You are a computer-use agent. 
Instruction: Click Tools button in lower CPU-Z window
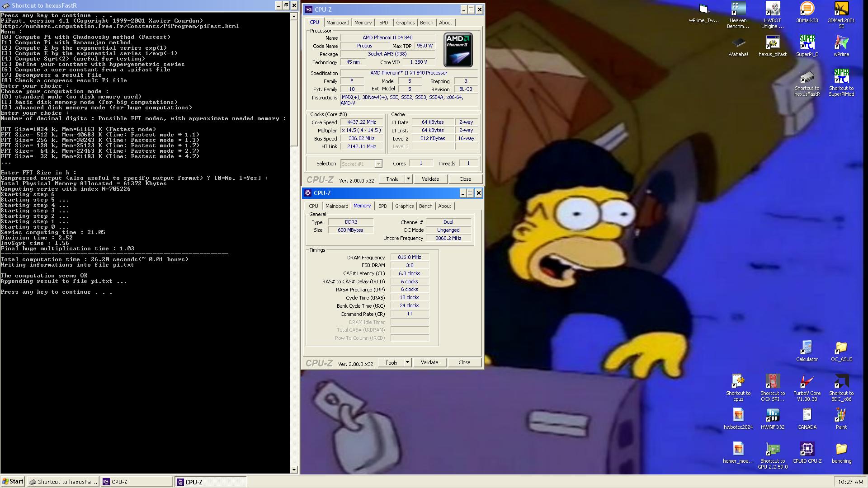tap(391, 362)
